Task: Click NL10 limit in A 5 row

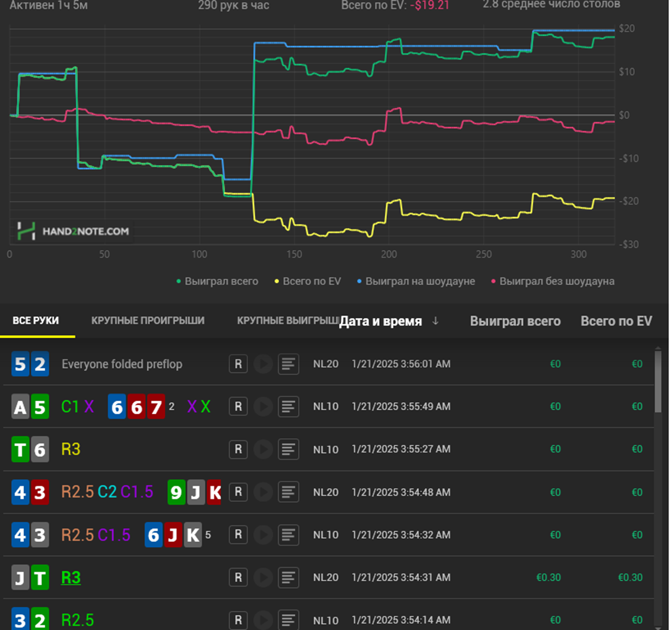Action: click(326, 406)
